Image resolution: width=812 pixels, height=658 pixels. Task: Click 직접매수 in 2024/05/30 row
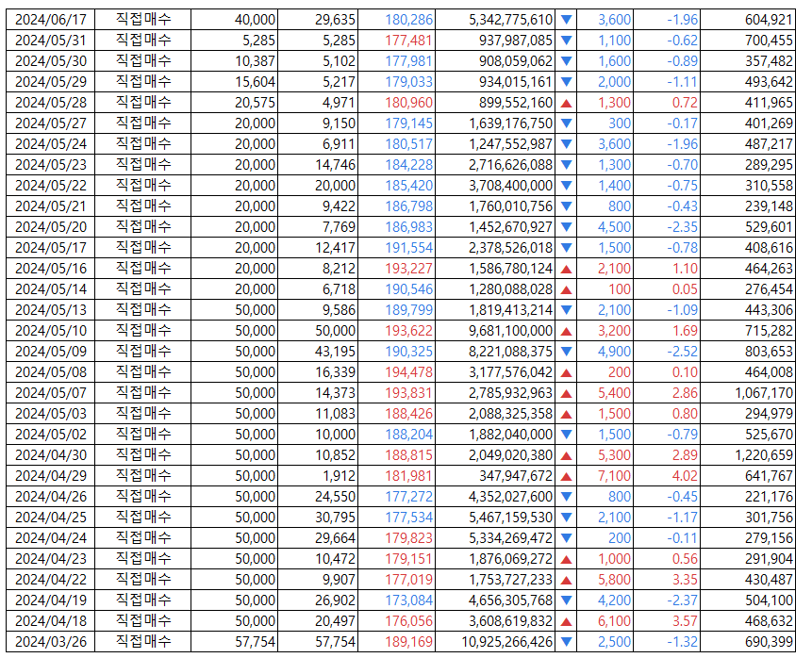[x=143, y=61]
